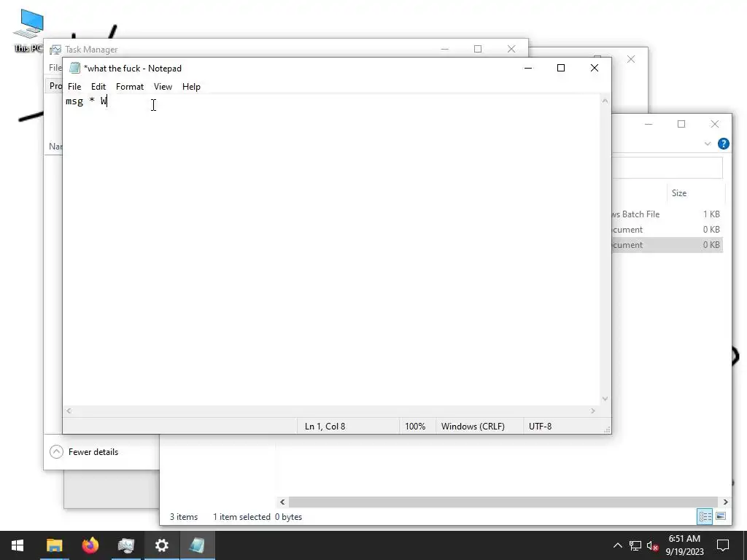The image size is (747, 560).
Task: Open the Help menu in Notepad
Action: 191,87
